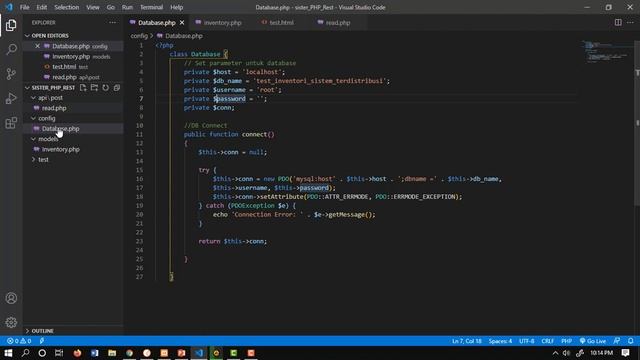Open Inventory.php in the models folder
This screenshot has width=640, height=360.
tap(61, 149)
